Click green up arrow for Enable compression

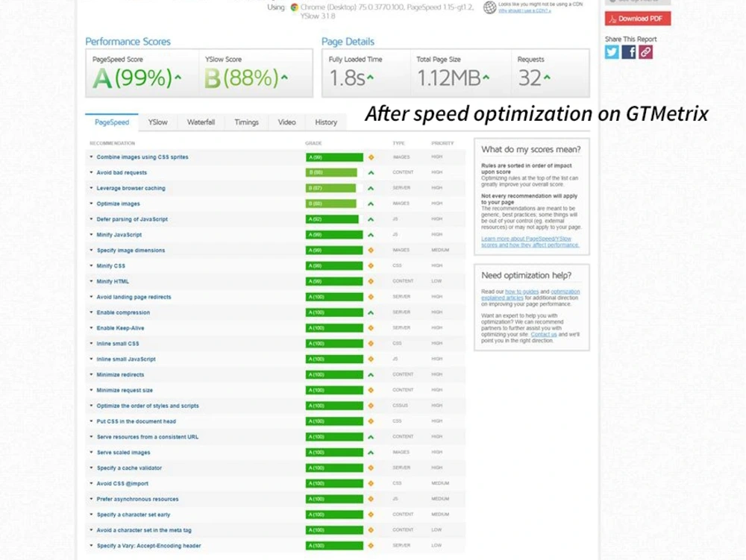[371, 312]
